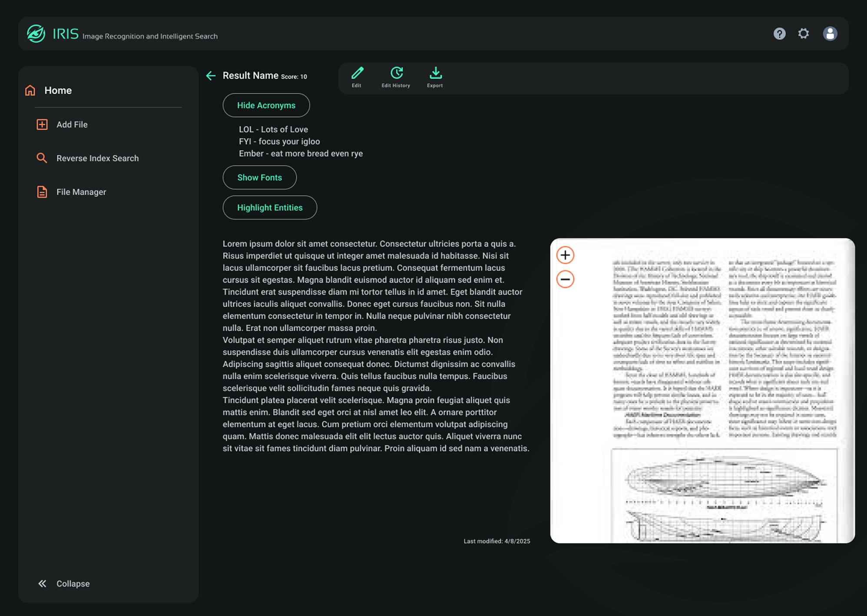Click the Export download icon
This screenshot has width=867, height=616.
click(435, 73)
